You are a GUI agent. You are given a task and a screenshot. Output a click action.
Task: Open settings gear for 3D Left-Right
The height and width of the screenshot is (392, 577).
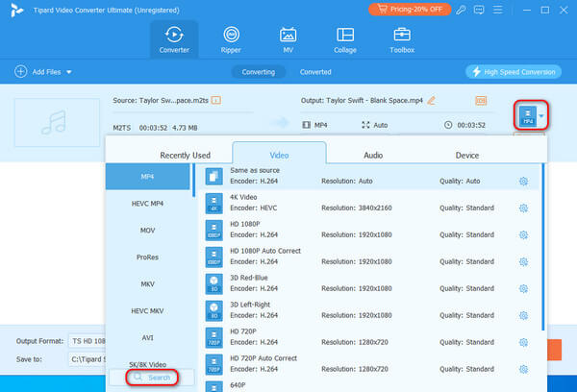pyautogui.click(x=523, y=315)
